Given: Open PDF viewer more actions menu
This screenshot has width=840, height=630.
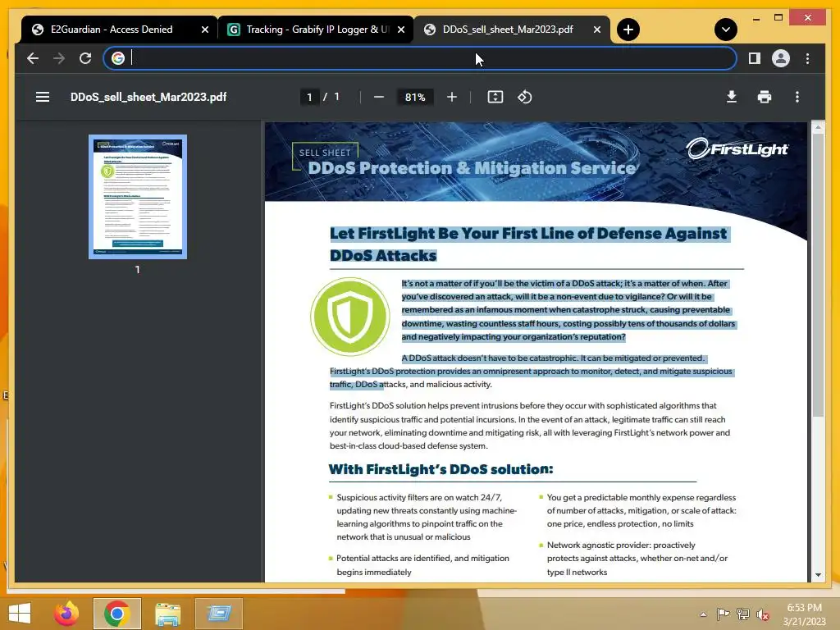Looking at the screenshot, I should 797,97.
